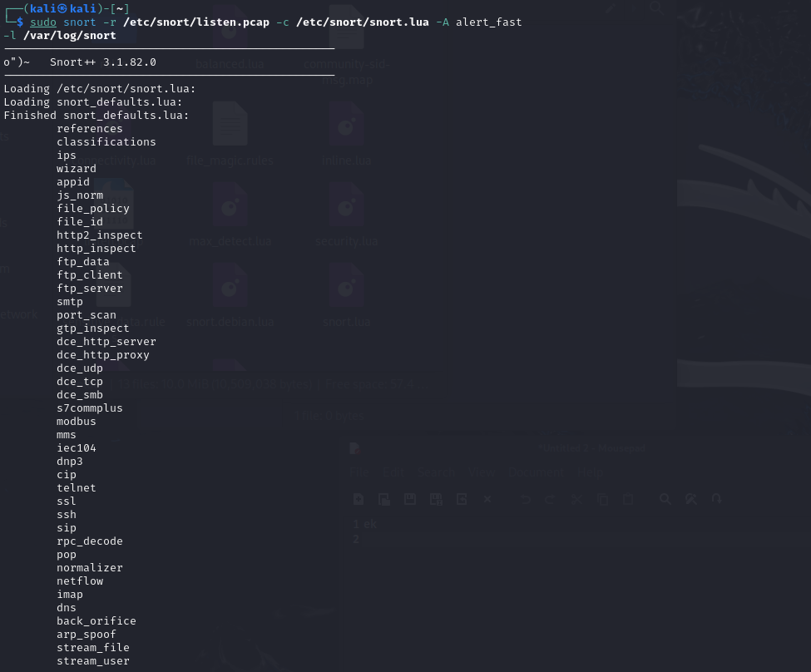Select inline.lua file icon in file manager
The height and width of the screenshot is (672, 811).
(x=346, y=124)
